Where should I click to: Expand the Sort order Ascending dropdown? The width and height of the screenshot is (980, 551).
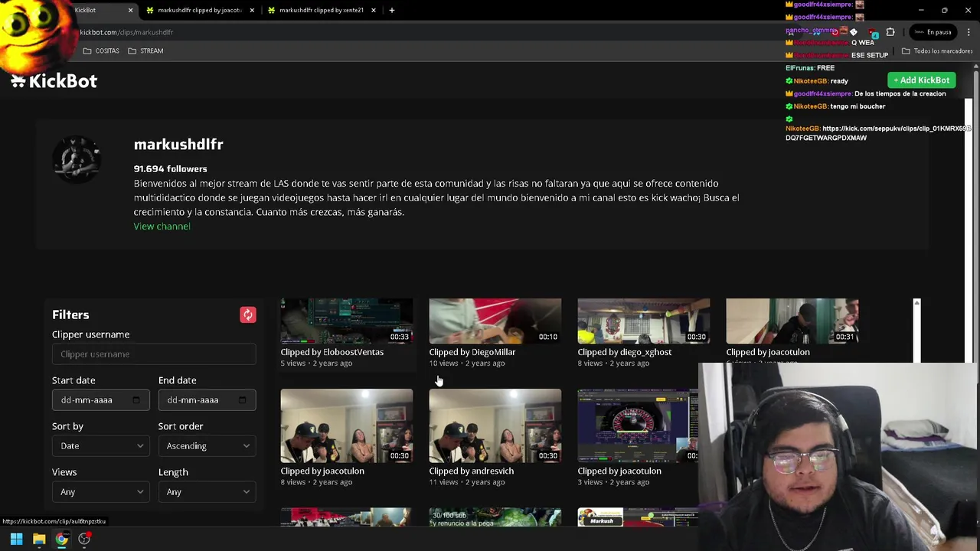[x=207, y=446]
